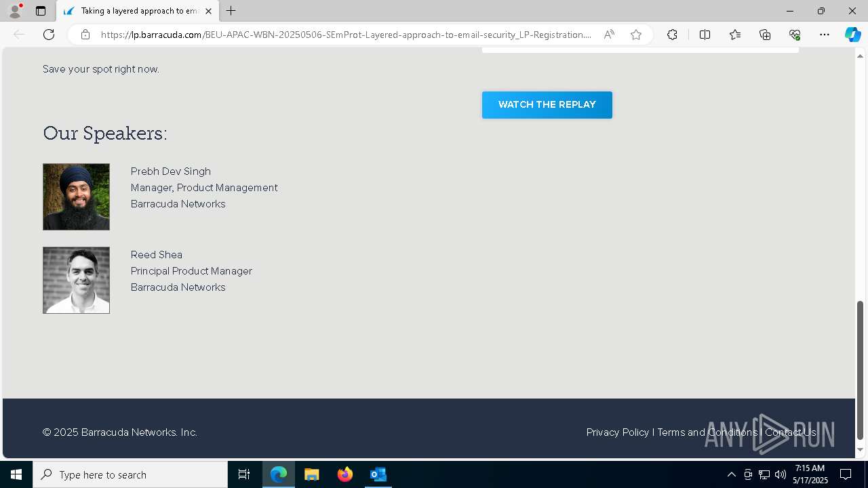Open a new browser tab
This screenshot has height=488, width=868.
coord(231,11)
